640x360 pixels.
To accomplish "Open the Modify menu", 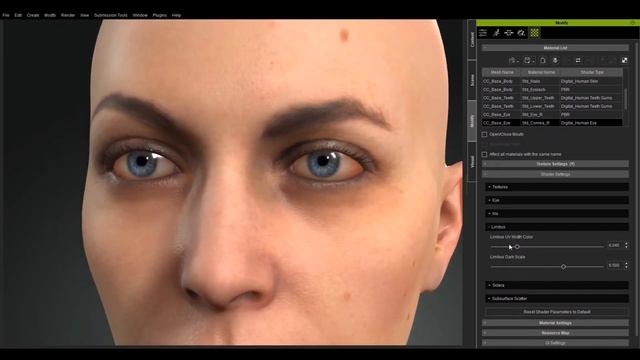I will point(50,15).
